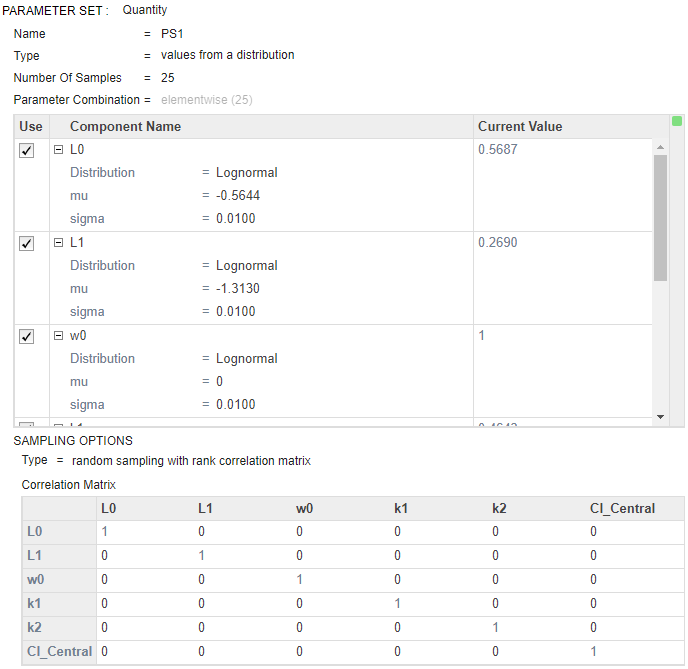Click the green status indicator square
Viewport: 688px width, 669px height.
[x=677, y=122]
